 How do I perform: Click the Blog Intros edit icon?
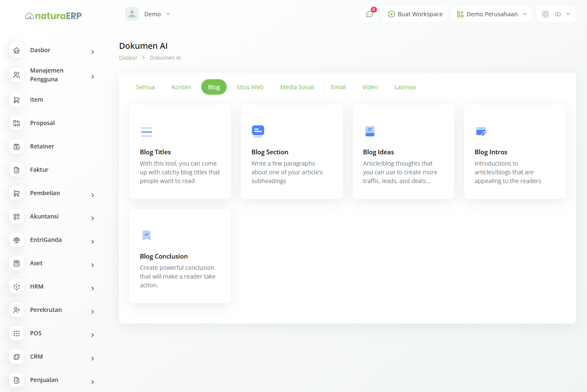[x=481, y=132]
